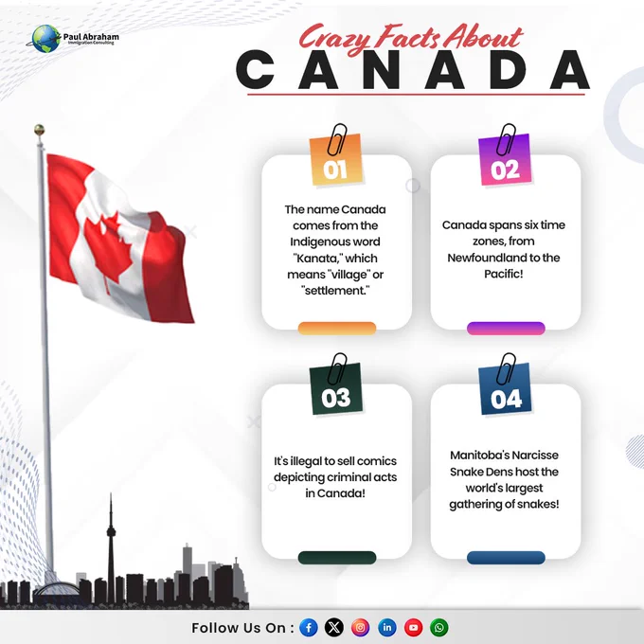Click the 'Paul Abraham' logo text
644x644 pixels.
pos(91,37)
